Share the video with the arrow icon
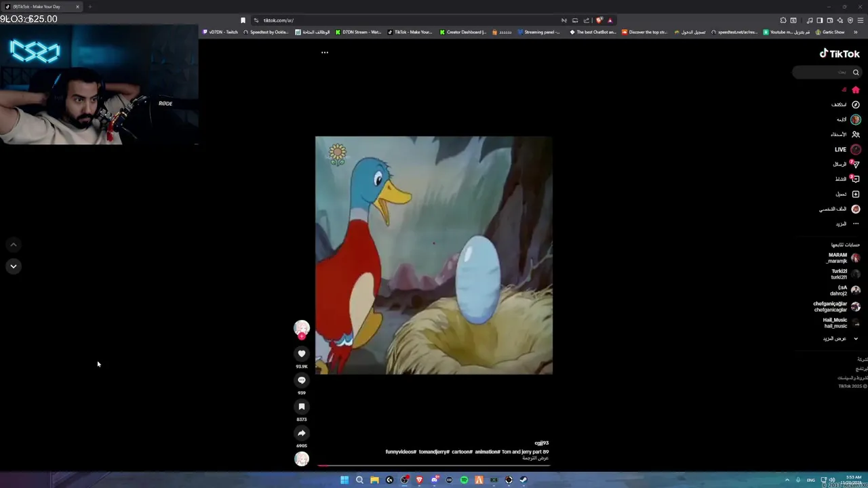This screenshot has width=868, height=488. pos(302,432)
